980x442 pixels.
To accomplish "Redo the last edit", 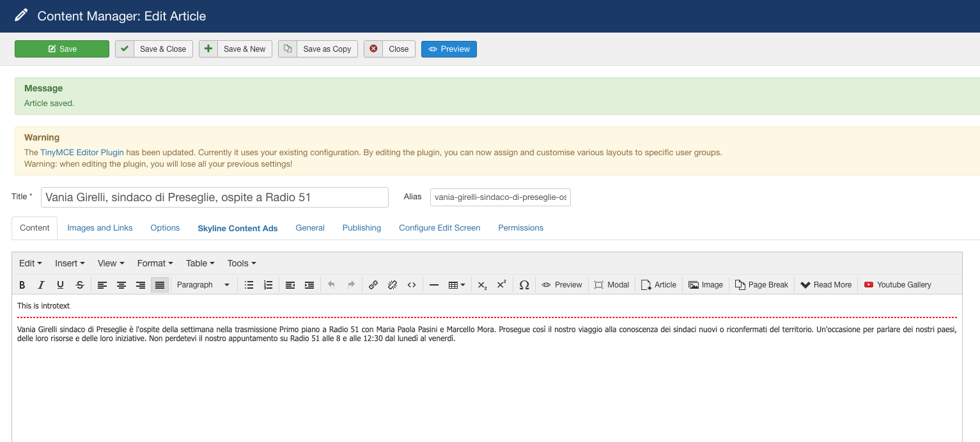I will 351,285.
